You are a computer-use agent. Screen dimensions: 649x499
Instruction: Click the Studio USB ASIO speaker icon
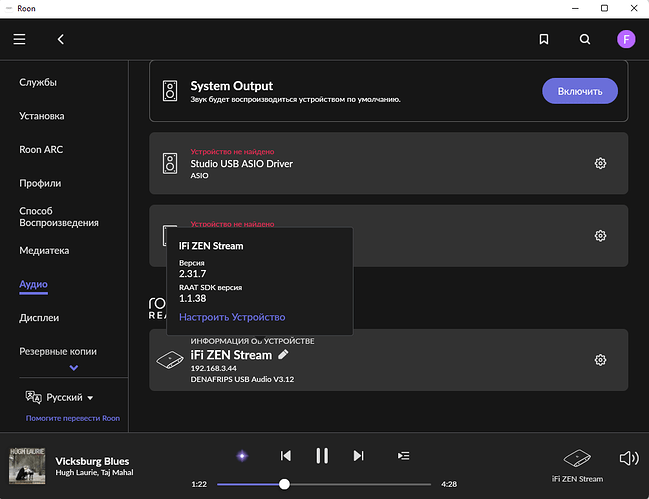click(x=170, y=163)
